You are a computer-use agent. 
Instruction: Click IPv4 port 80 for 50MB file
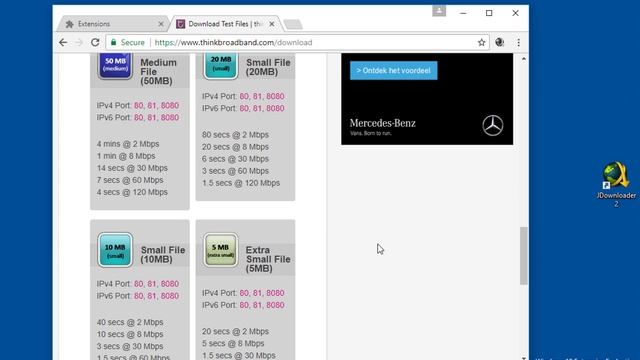tap(139, 105)
